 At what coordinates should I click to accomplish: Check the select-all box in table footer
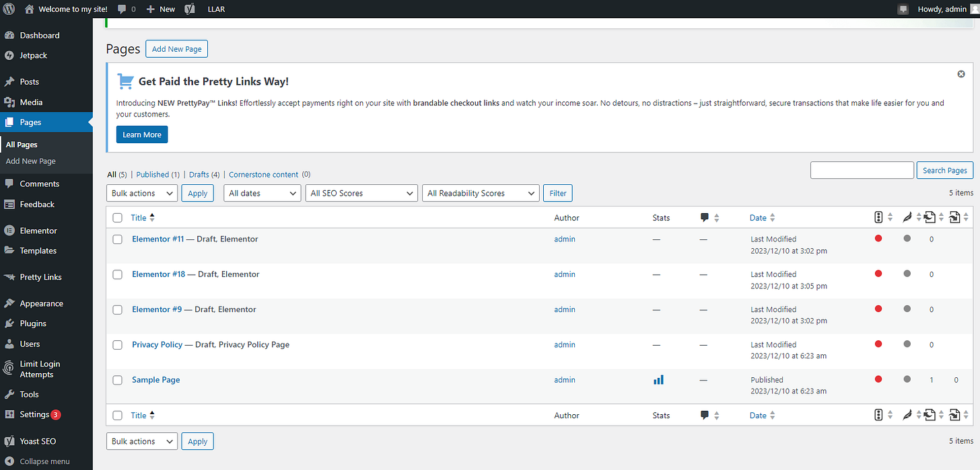click(118, 416)
